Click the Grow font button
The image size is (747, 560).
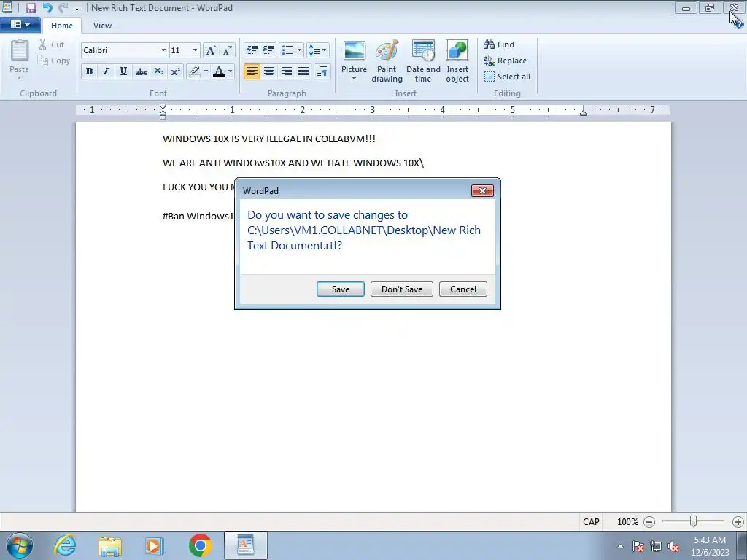(211, 50)
